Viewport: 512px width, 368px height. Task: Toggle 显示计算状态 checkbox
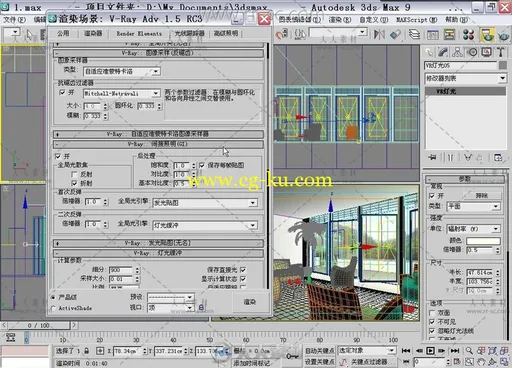[x=243, y=278]
